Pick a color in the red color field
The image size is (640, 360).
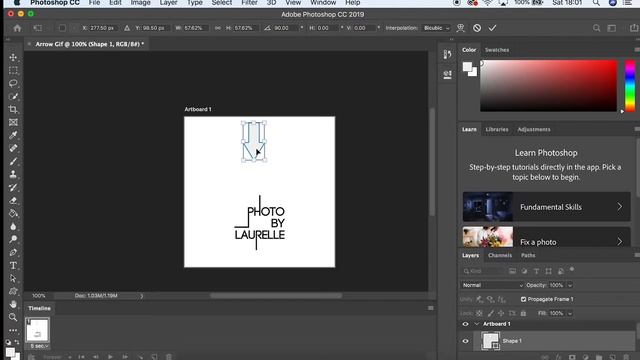(x=548, y=86)
